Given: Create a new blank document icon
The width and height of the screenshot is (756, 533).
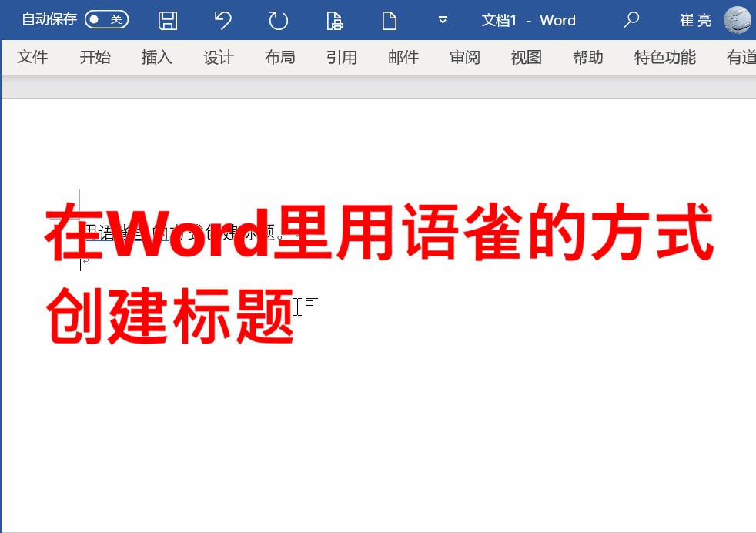Looking at the screenshot, I should (x=389, y=20).
